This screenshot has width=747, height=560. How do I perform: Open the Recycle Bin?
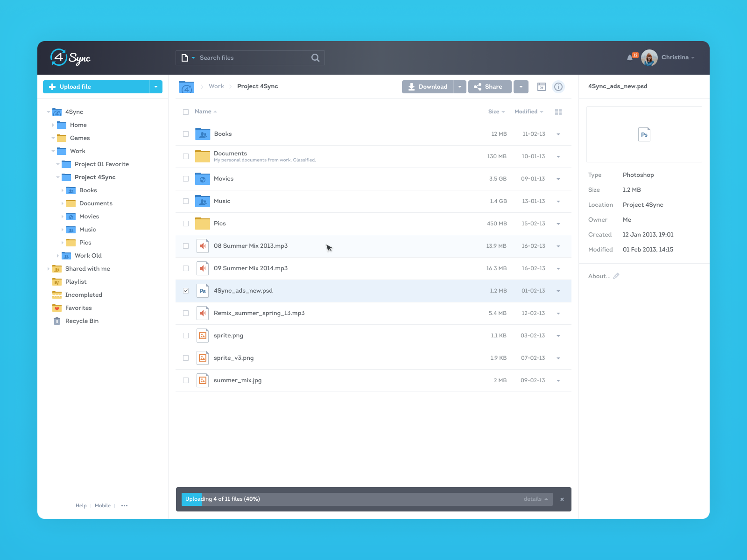82,321
